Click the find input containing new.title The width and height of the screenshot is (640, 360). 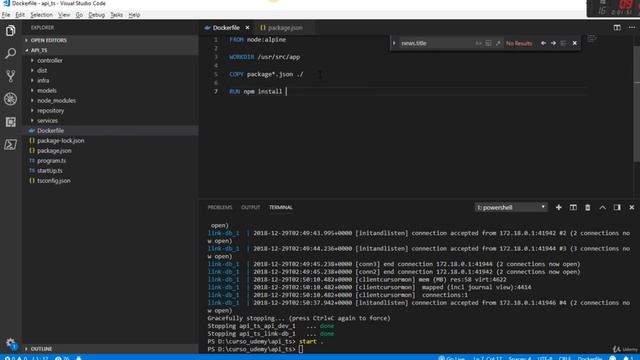436,43
